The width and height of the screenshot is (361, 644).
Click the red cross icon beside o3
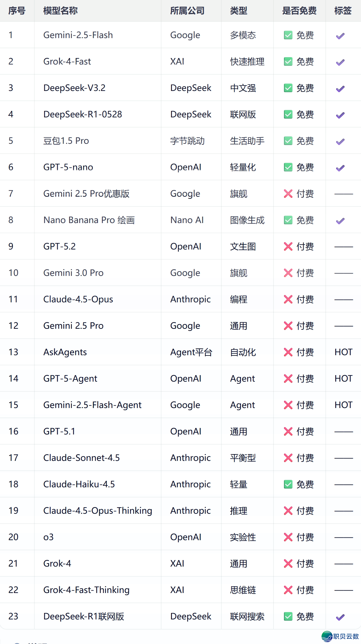[288, 537]
